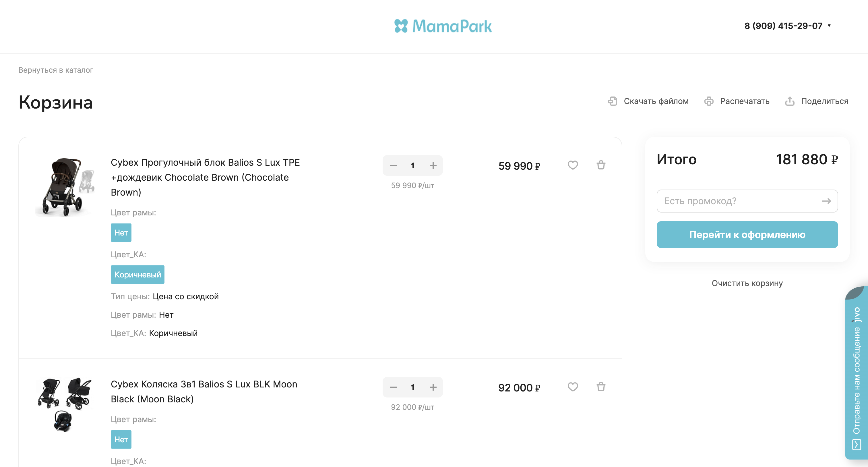Click the printer icon

point(709,101)
